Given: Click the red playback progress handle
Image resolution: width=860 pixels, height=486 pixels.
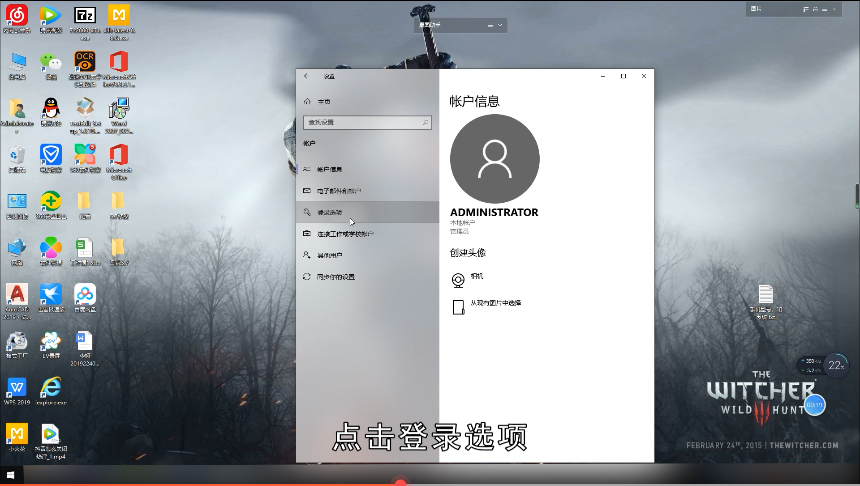Looking at the screenshot, I should coord(401,483).
